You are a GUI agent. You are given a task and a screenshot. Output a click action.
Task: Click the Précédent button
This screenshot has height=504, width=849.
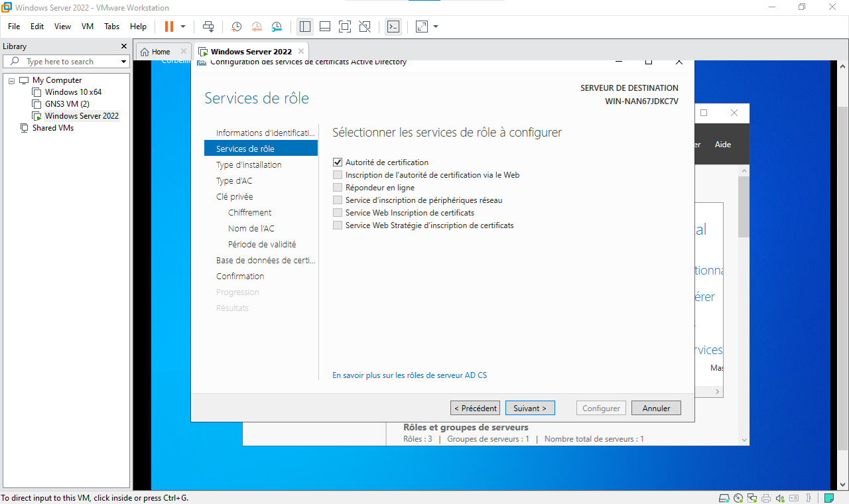click(475, 409)
